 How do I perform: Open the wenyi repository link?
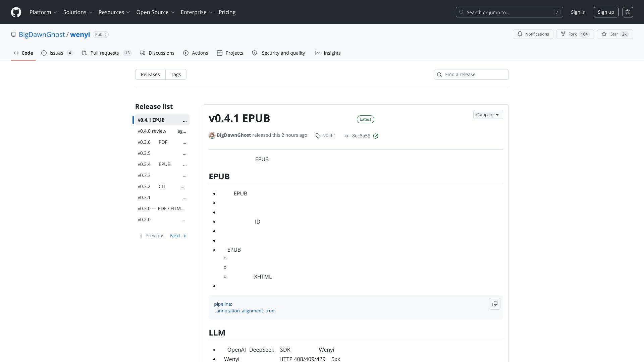(x=80, y=35)
